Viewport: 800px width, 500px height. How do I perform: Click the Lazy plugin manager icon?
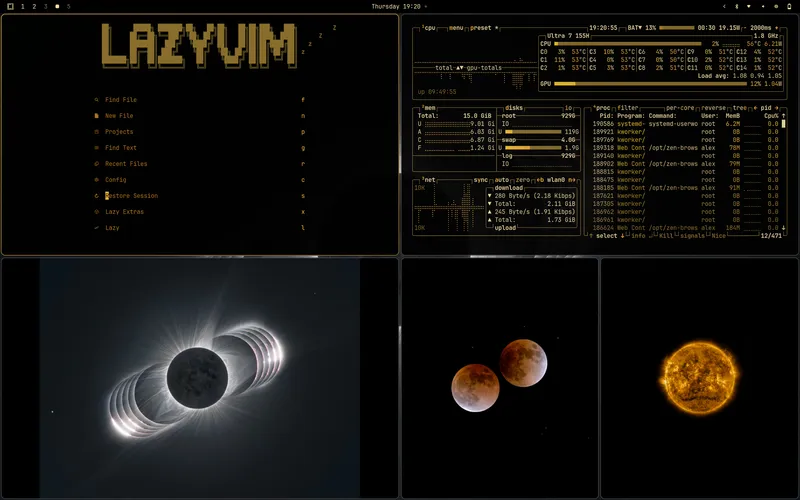coord(96,228)
